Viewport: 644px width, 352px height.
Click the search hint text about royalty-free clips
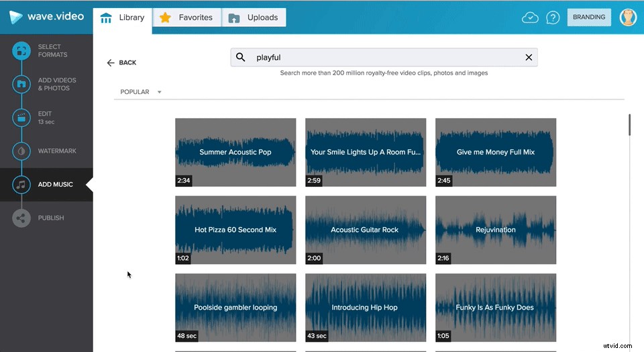click(x=384, y=73)
